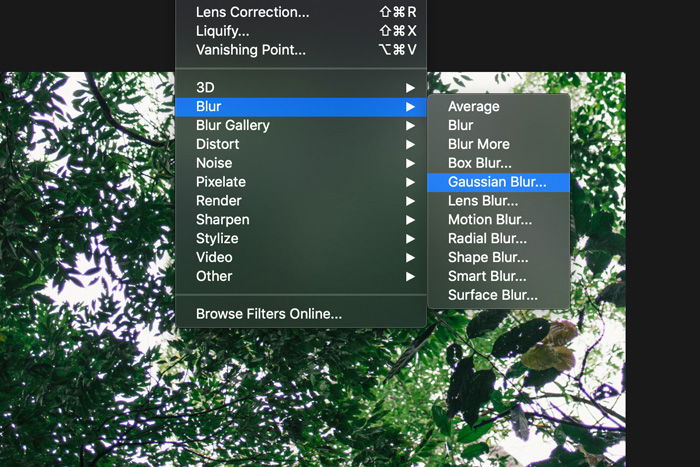The height and width of the screenshot is (467, 700).
Task: Open the Distort submenu
Action: [x=301, y=144]
